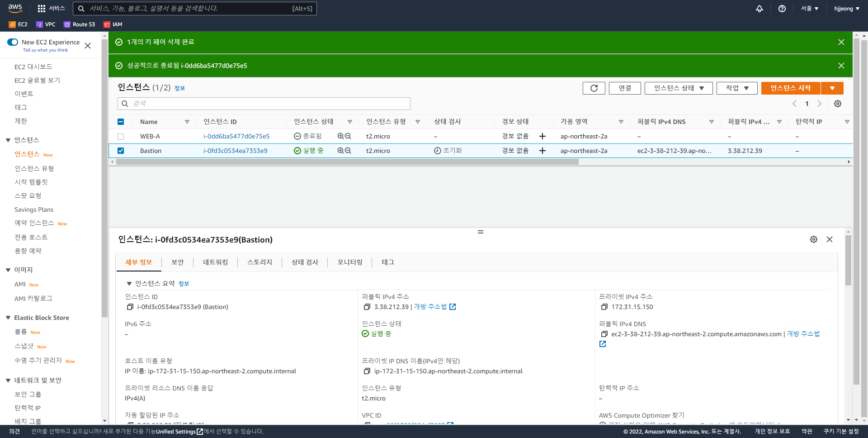Open the AWS home logo
868x438 pixels.
(x=15, y=8)
